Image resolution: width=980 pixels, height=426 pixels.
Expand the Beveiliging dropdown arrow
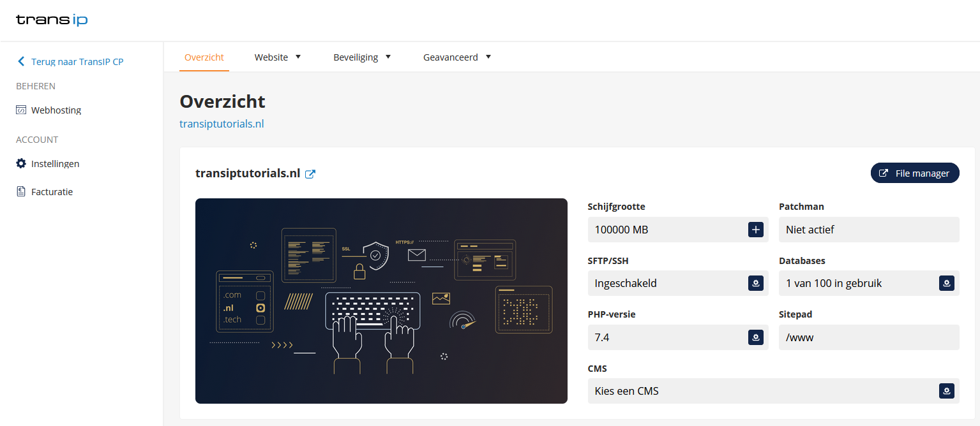[388, 57]
